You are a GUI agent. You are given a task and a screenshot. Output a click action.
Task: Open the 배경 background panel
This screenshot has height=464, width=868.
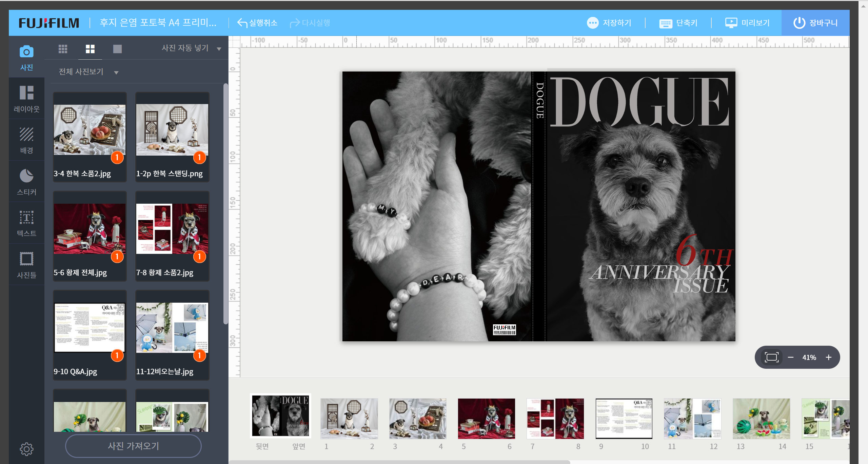26,140
